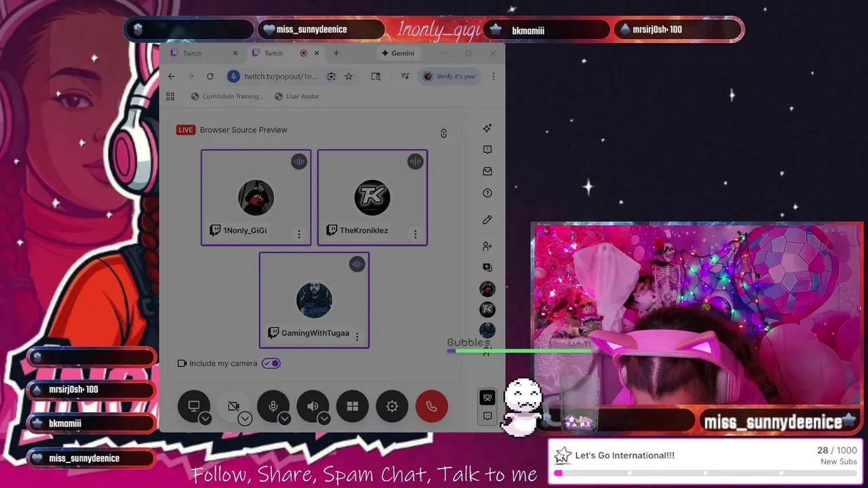The height and width of the screenshot is (488, 868).
Task: Hang up with the red phone button
Action: pyautogui.click(x=432, y=406)
